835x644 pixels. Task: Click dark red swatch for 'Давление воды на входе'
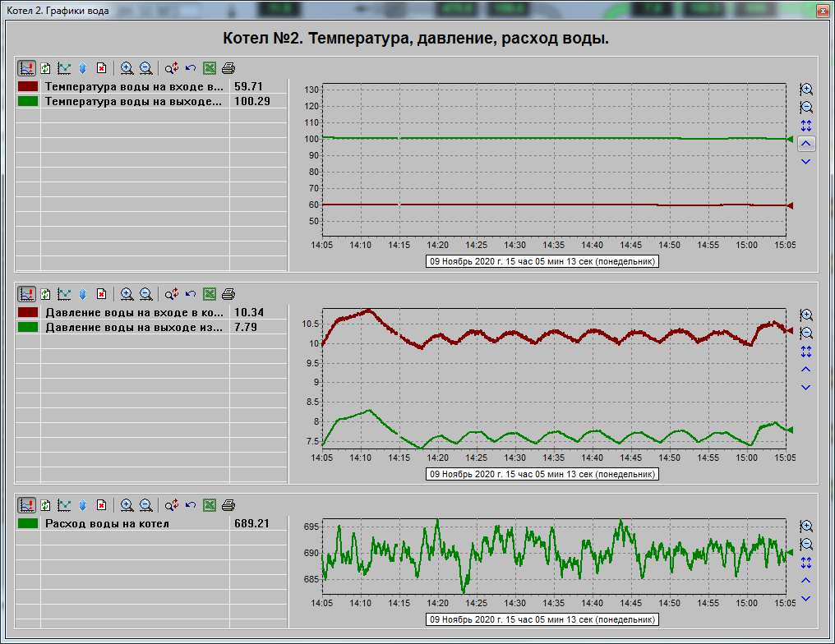point(28,312)
